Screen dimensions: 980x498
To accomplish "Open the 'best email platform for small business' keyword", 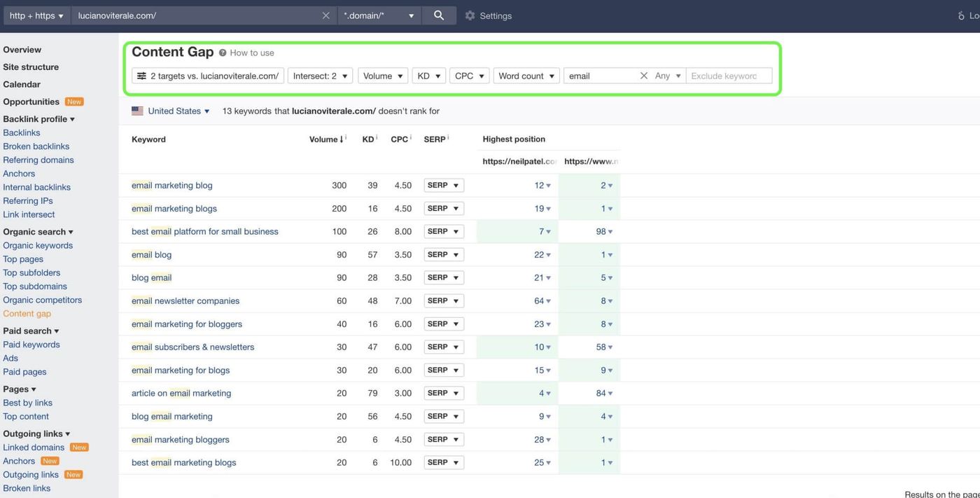I will 205,231.
